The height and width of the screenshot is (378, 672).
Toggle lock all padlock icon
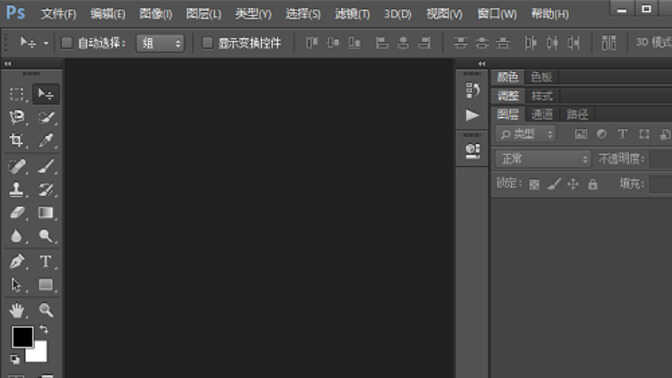click(x=593, y=185)
